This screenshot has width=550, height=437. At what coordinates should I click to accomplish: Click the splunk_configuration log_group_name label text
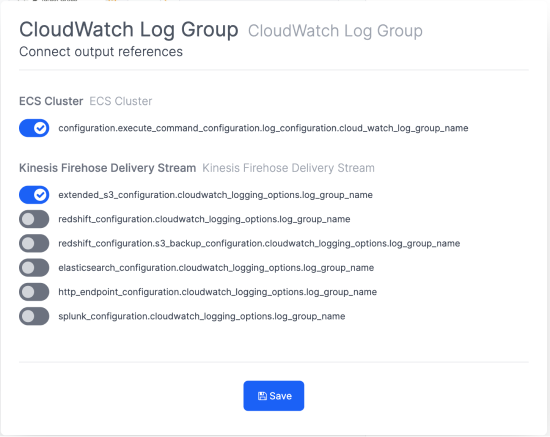point(202,316)
